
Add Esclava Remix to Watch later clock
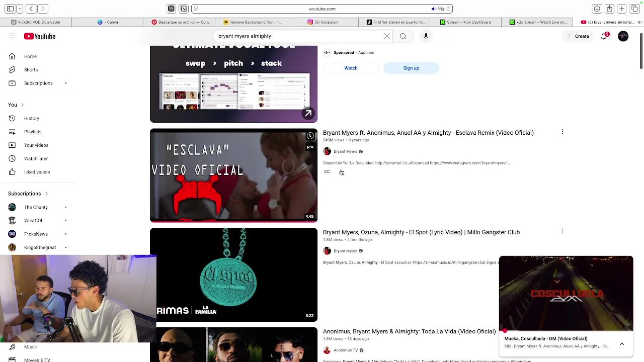310,136
